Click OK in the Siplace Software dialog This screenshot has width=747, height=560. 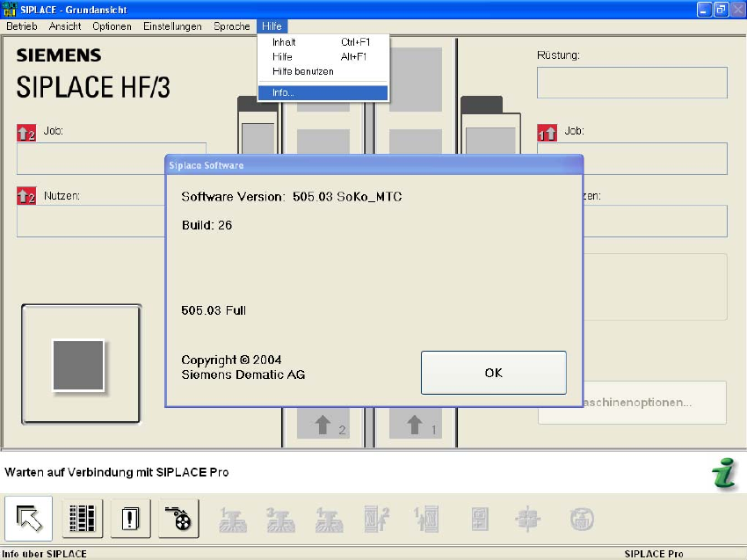[494, 373]
